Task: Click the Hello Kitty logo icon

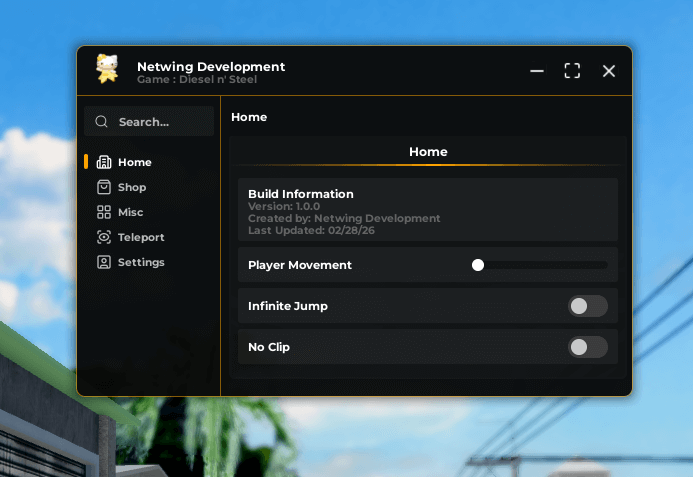Action: [x=107, y=69]
